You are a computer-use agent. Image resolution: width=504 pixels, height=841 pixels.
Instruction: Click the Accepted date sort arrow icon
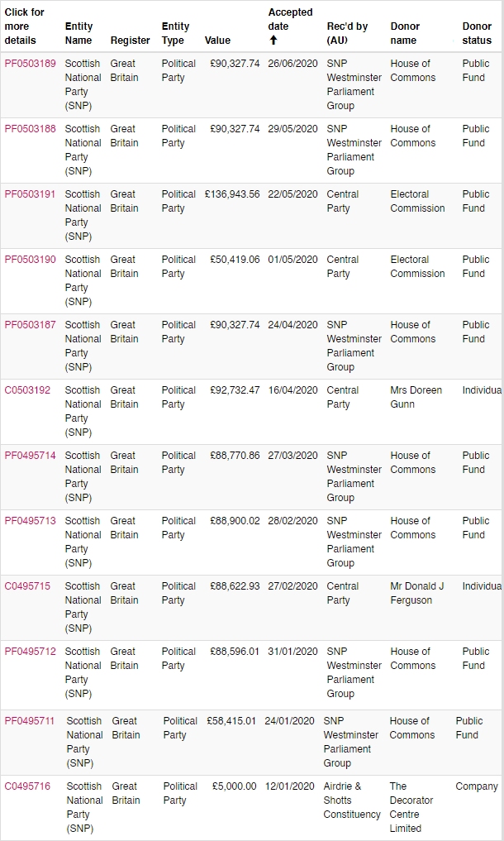click(273, 41)
